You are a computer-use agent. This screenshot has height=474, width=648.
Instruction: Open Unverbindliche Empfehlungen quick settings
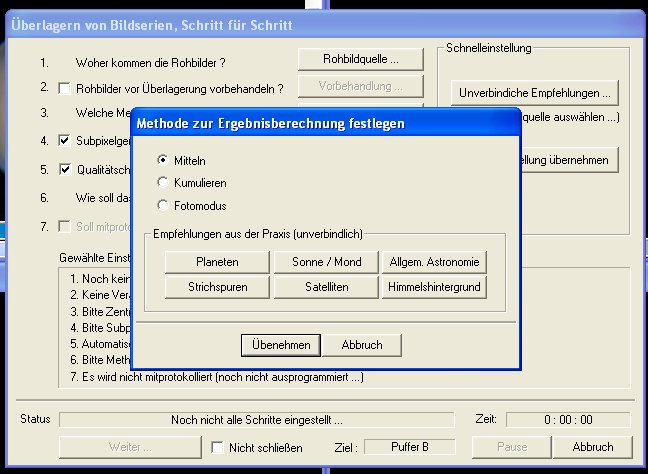tap(534, 93)
